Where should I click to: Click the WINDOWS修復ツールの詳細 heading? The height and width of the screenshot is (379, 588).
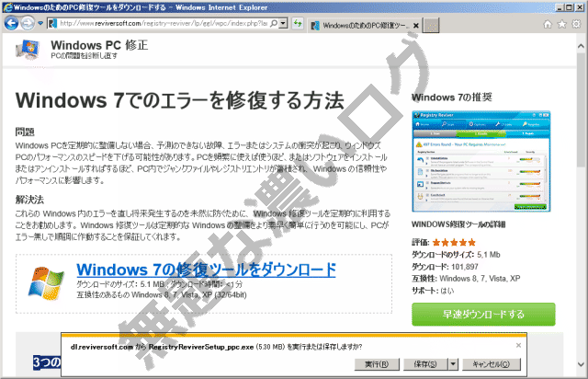(458, 224)
